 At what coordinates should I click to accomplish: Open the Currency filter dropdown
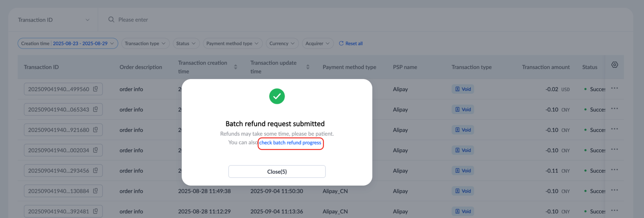click(x=282, y=43)
